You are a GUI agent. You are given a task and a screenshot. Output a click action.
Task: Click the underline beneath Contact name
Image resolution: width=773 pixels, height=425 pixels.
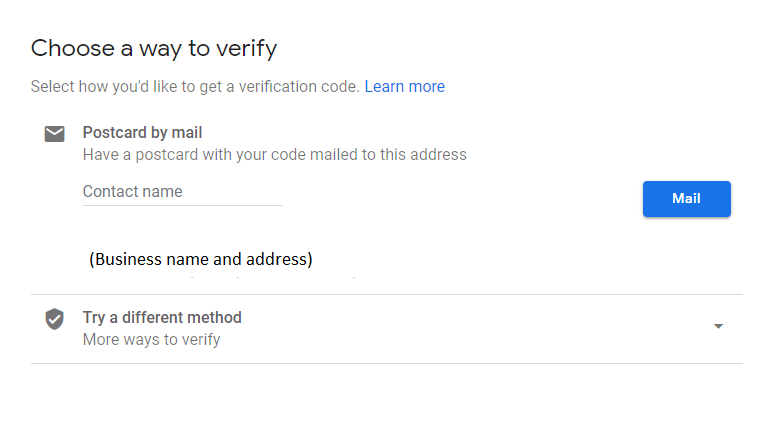click(182, 205)
